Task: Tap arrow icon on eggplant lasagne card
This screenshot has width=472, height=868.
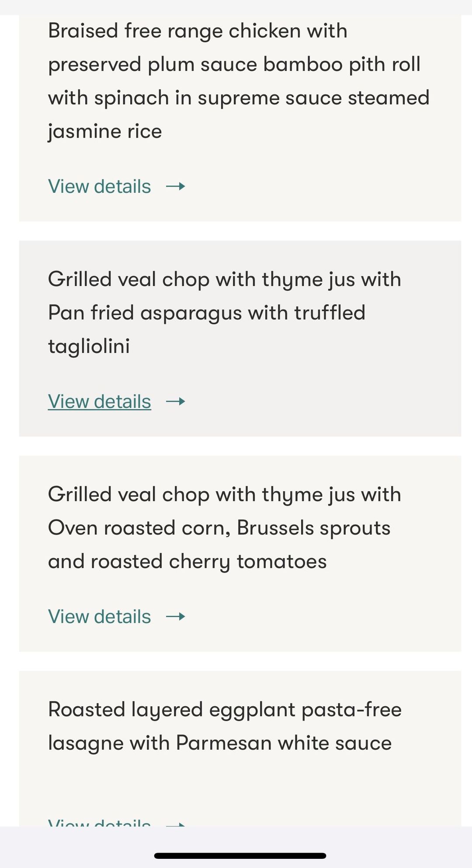Action: tap(176, 824)
